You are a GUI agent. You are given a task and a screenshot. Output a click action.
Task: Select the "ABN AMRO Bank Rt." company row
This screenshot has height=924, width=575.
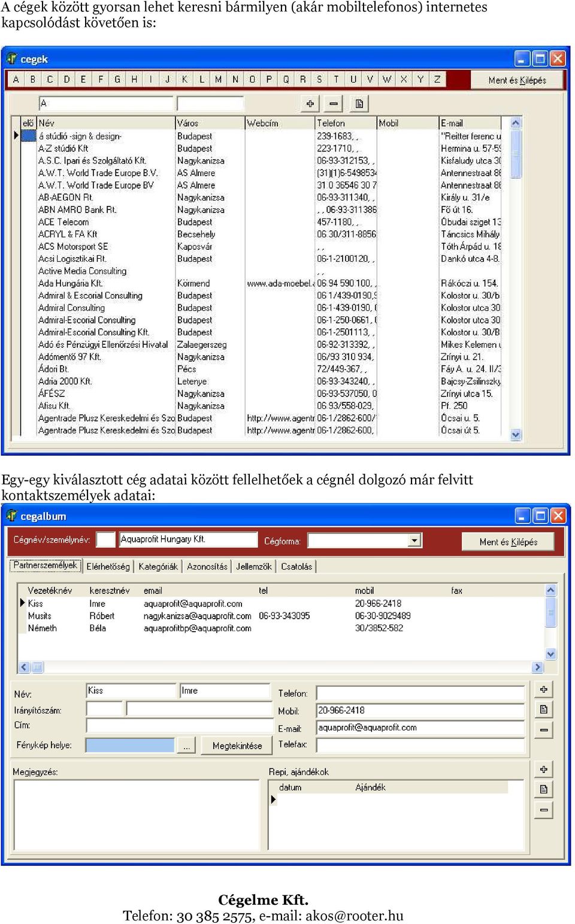262,210
